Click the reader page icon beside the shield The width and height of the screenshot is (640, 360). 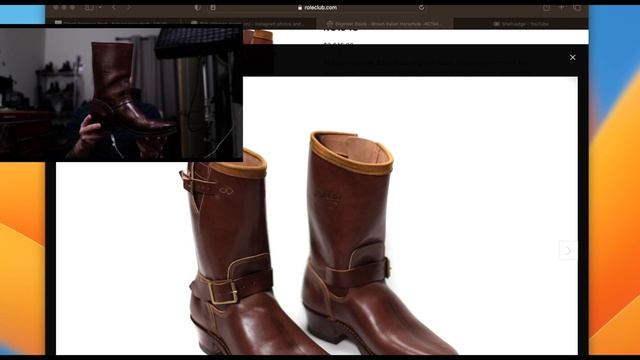pyautogui.click(x=213, y=8)
